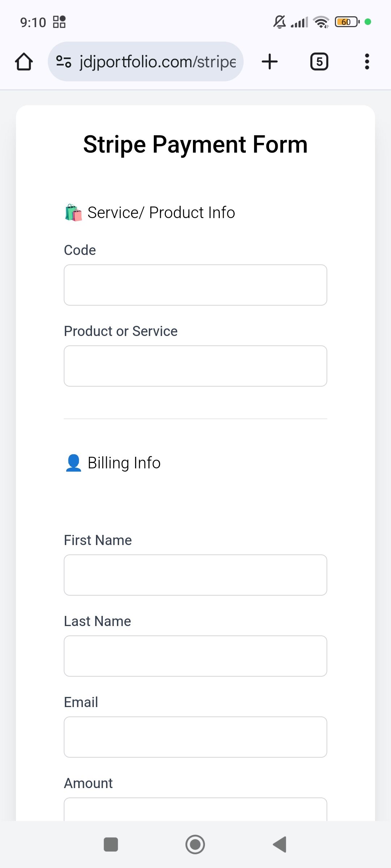This screenshot has width=391, height=868.
Task: Click into the First Name field
Action: point(195,575)
